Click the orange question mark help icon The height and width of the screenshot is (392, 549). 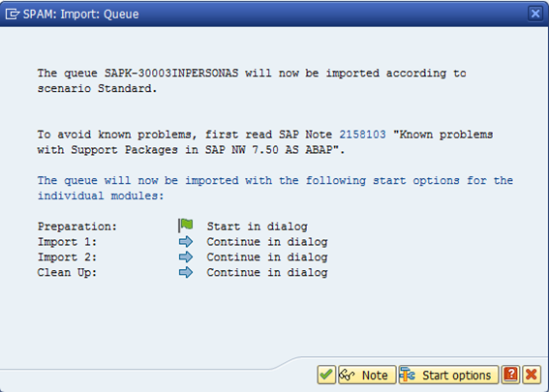510,375
